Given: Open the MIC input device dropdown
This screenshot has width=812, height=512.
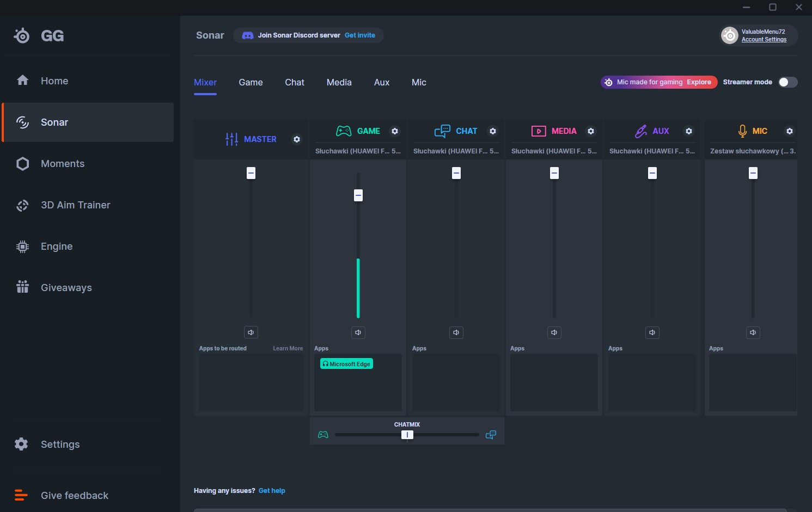Looking at the screenshot, I should [x=752, y=151].
